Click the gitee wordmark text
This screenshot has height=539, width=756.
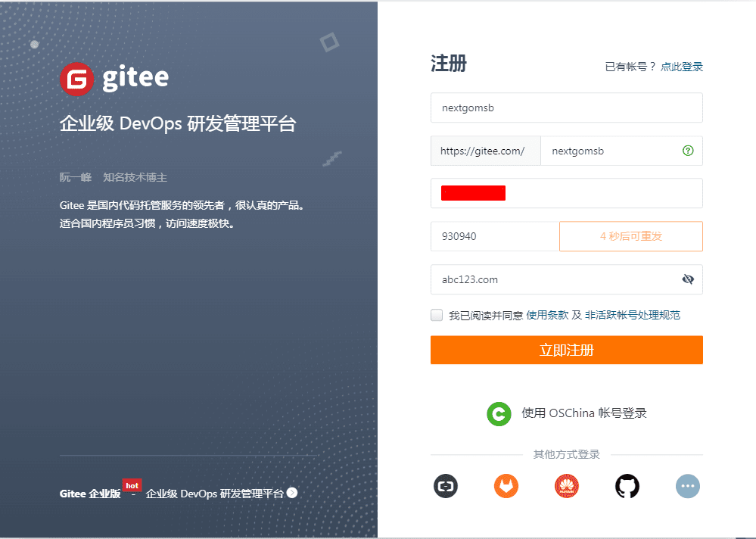click(x=135, y=78)
